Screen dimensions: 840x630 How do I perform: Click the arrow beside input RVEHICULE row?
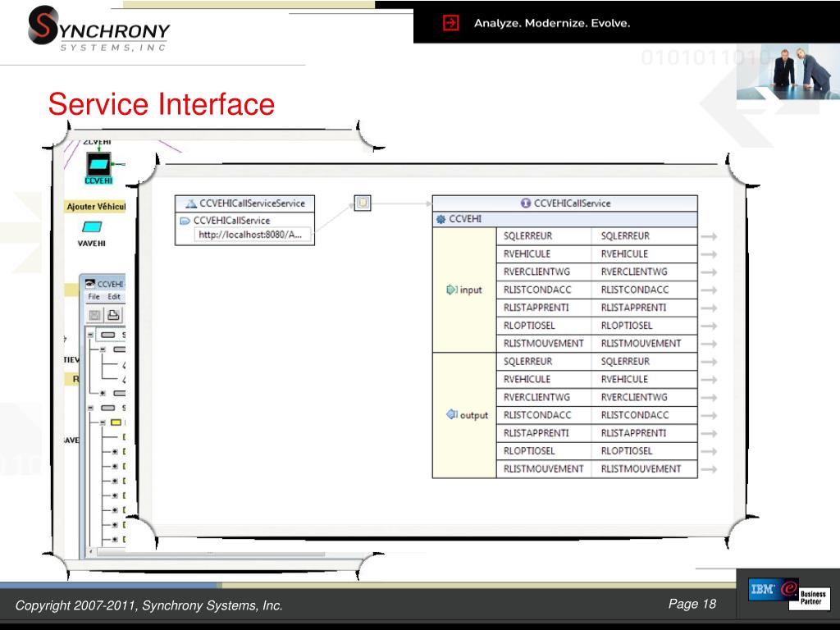[709, 254]
